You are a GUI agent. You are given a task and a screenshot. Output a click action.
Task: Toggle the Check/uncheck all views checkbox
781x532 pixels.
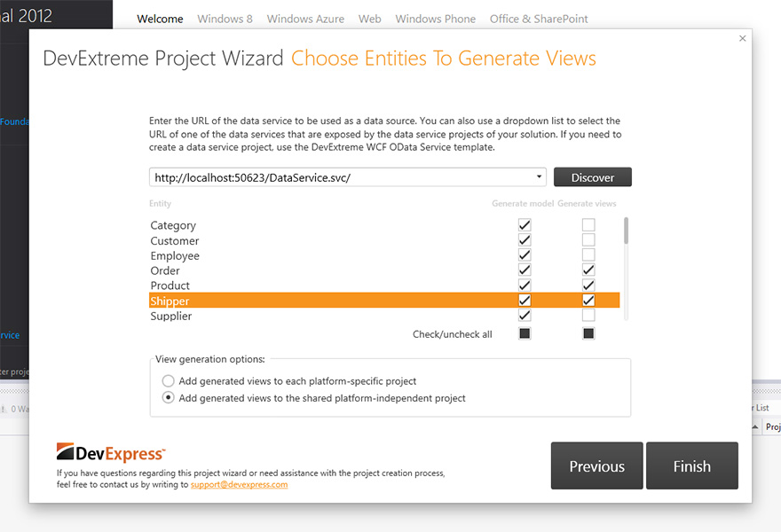tap(588, 333)
